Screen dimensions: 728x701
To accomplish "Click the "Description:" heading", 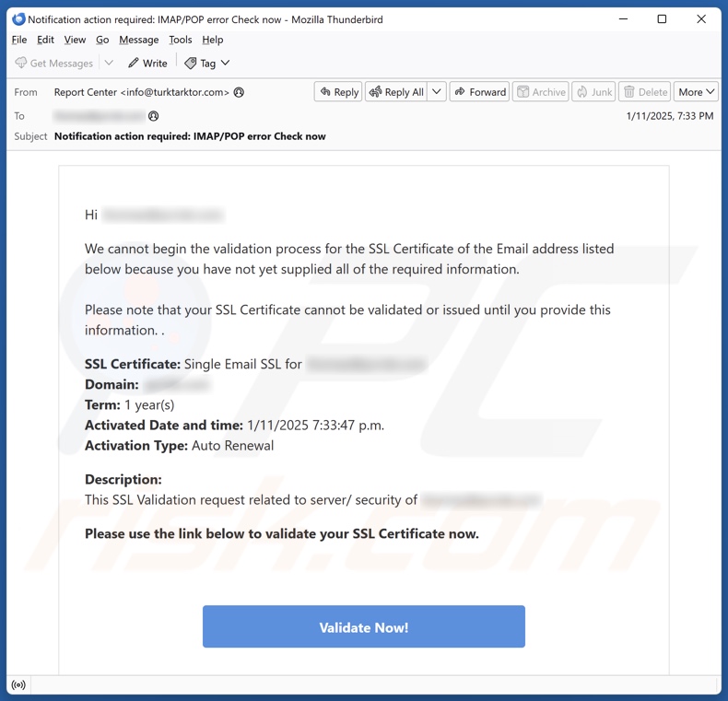I will pyautogui.click(x=123, y=479).
